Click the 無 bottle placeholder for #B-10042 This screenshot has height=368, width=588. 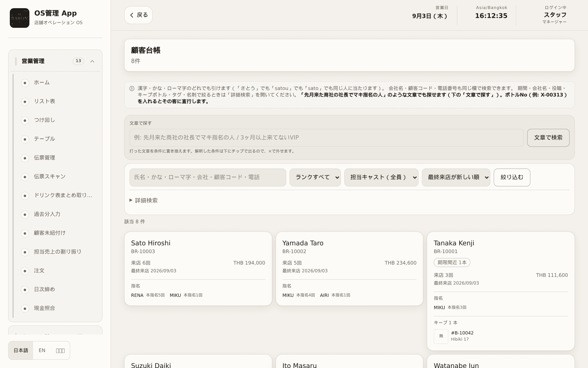click(x=441, y=336)
